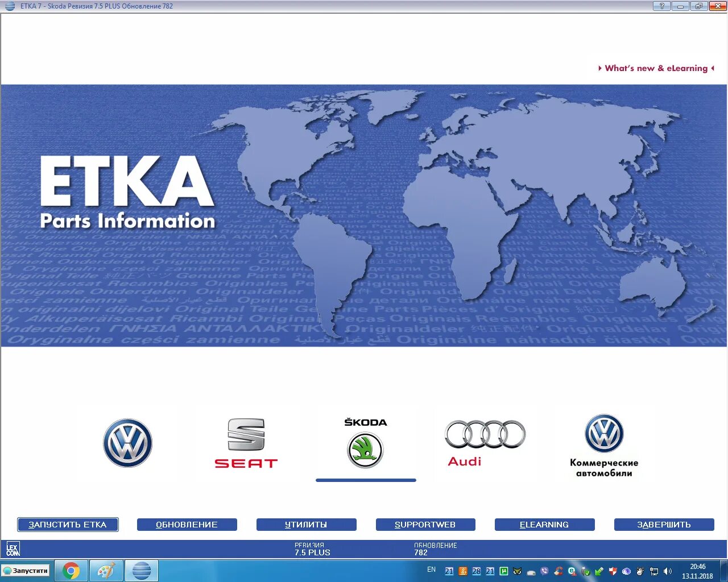Viewport: 728px width, 582px height.
Task: Open What's new & eLearning link
Action: click(656, 68)
